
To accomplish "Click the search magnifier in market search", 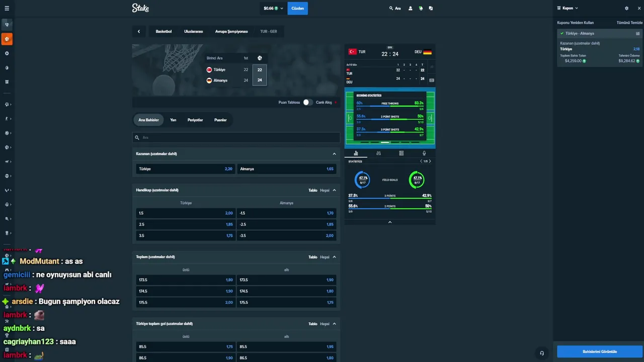I will point(137,137).
